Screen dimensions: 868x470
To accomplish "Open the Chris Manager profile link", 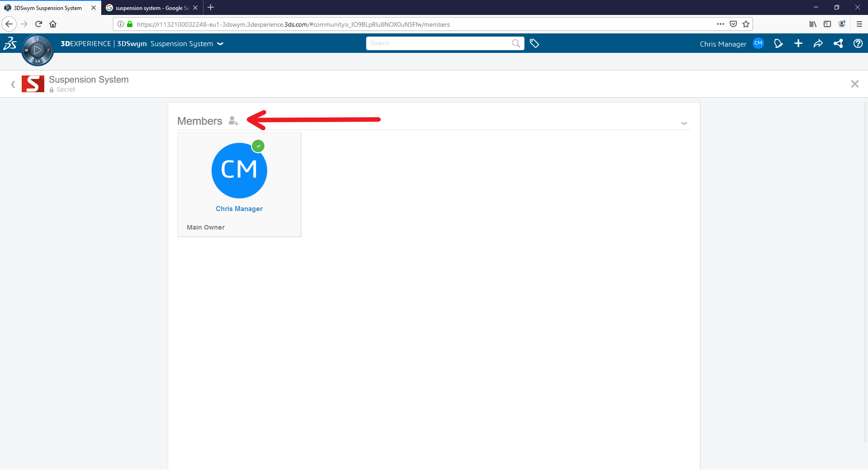I will coord(239,209).
